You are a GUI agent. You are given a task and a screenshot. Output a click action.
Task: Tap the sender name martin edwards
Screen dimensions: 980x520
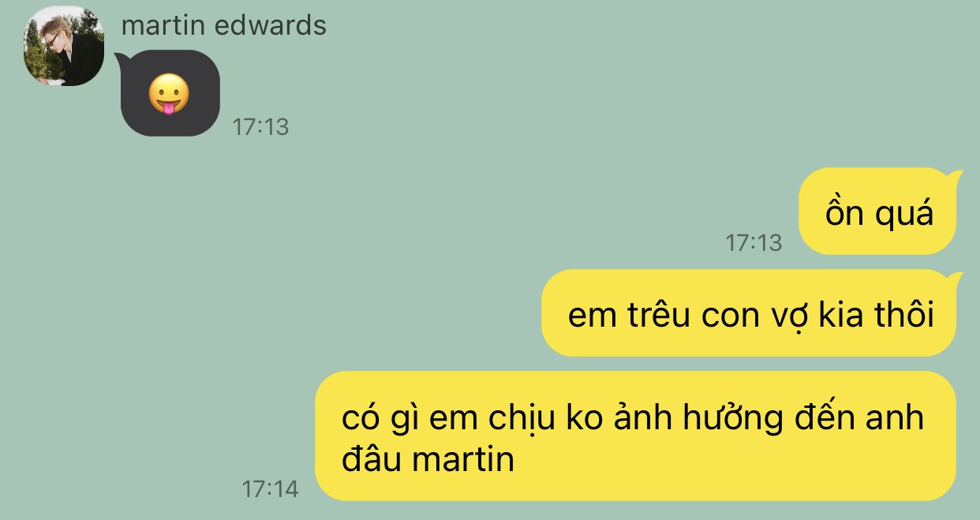point(224,25)
